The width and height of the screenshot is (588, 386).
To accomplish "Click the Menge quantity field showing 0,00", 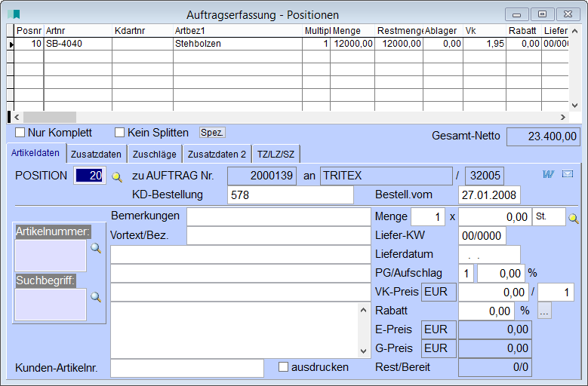I will click(x=494, y=217).
